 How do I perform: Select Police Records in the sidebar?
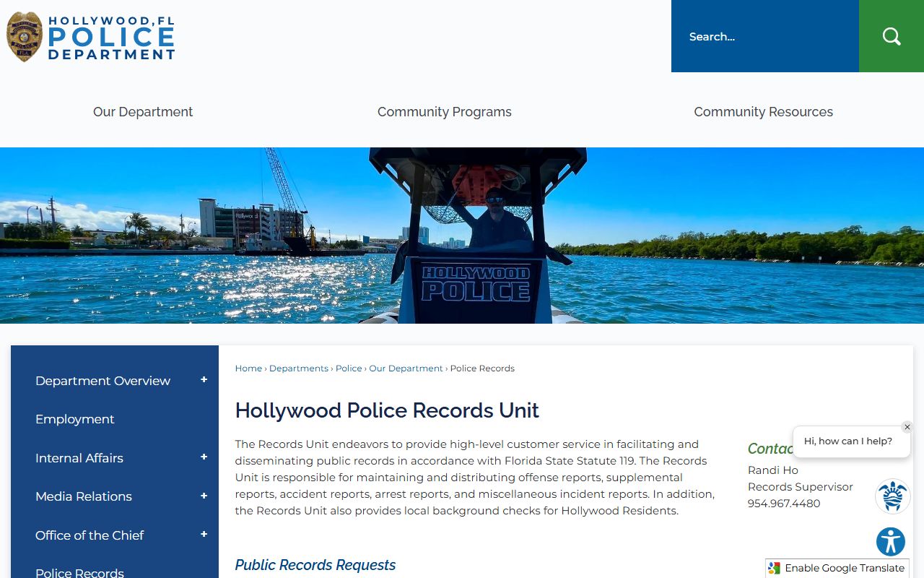click(79, 571)
